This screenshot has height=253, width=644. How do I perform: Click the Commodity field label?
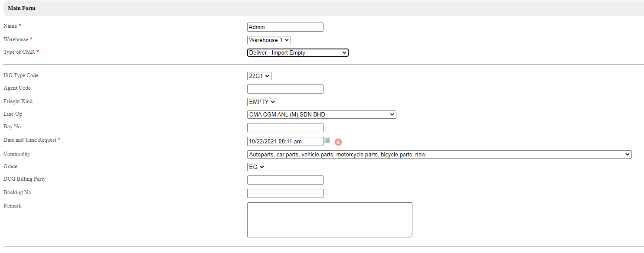click(17, 154)
